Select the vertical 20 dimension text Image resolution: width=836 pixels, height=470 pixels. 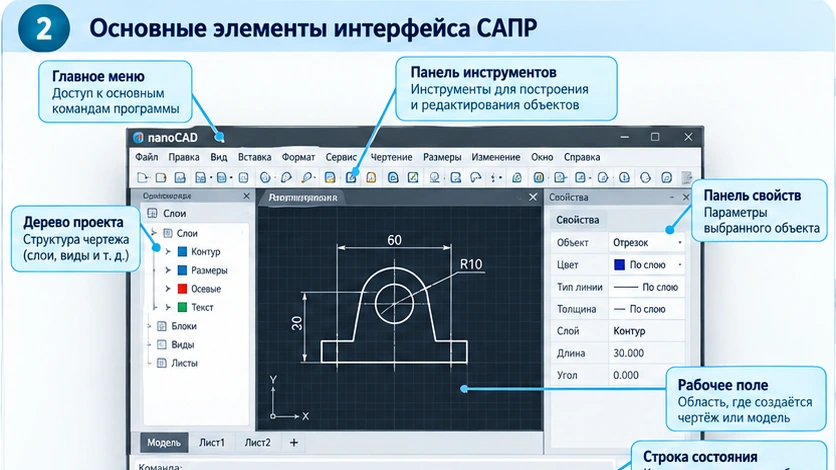297,323
